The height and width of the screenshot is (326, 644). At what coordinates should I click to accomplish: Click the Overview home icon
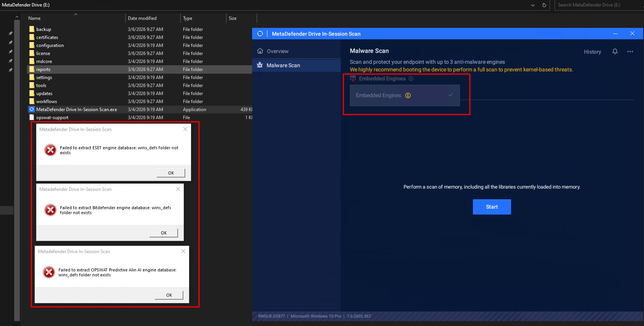click(260, 51)
